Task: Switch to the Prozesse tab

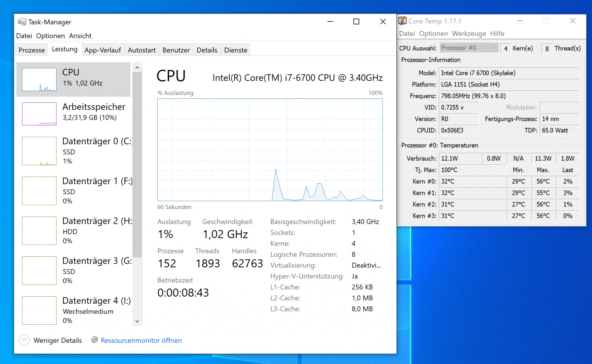Action: tap(32, 50)
